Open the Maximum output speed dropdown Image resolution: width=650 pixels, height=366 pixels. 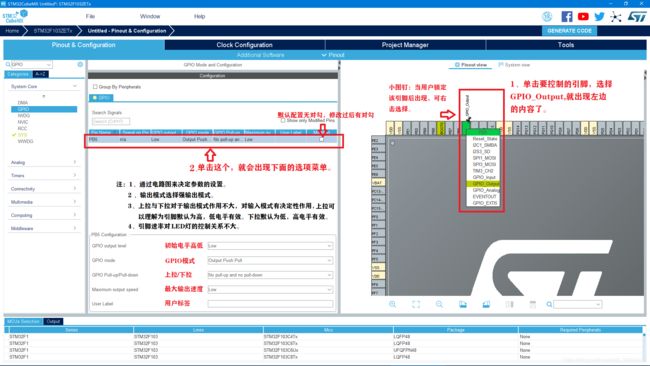point(270,289)
